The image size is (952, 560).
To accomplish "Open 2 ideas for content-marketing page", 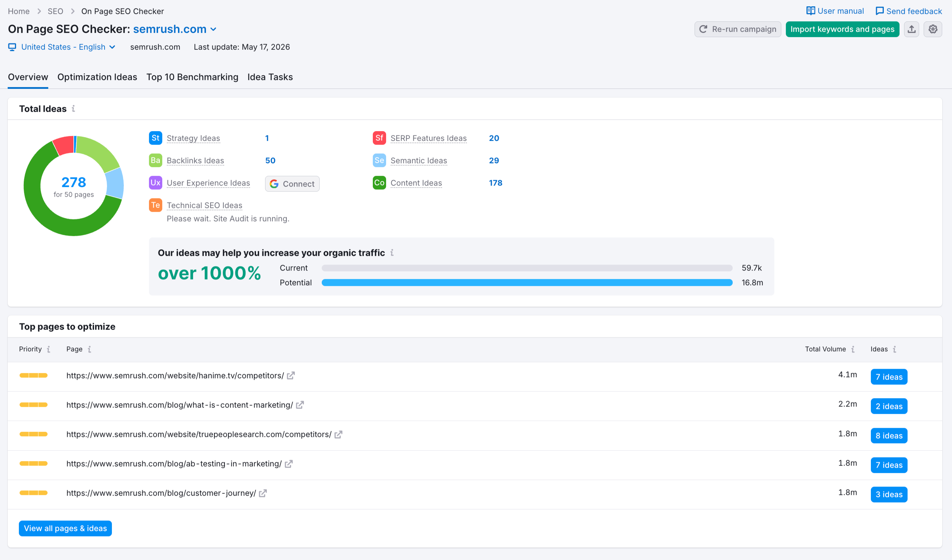I will (889, 406).
